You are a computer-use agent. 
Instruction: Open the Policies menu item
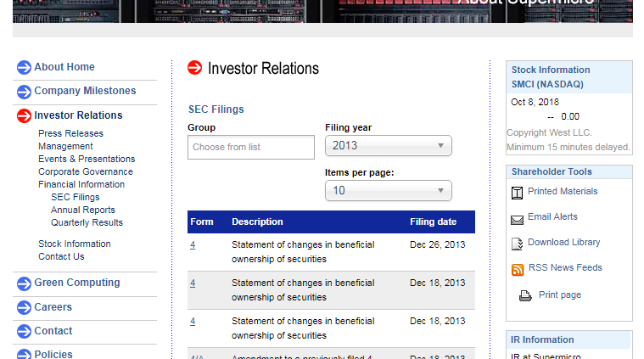pyautogui.click(x=53, y=354)
